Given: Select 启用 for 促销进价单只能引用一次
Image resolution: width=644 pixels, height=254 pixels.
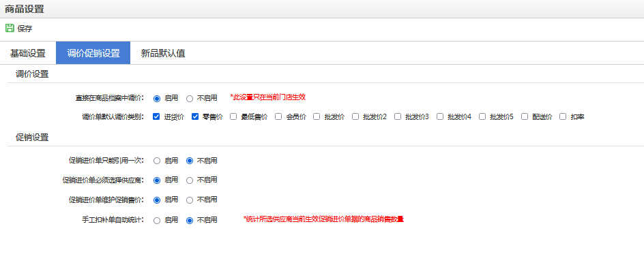Looking at the screenshot, I should point(156,161).
